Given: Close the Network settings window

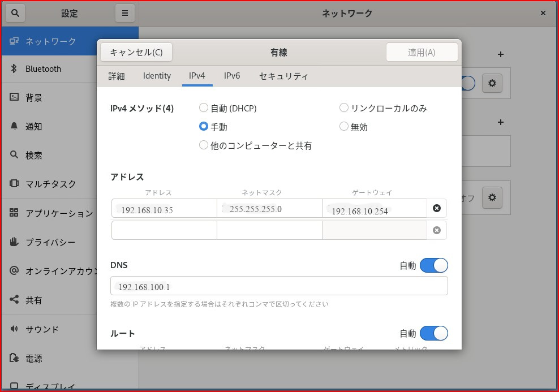Looking at the screenshot, I should coord(543,13).
